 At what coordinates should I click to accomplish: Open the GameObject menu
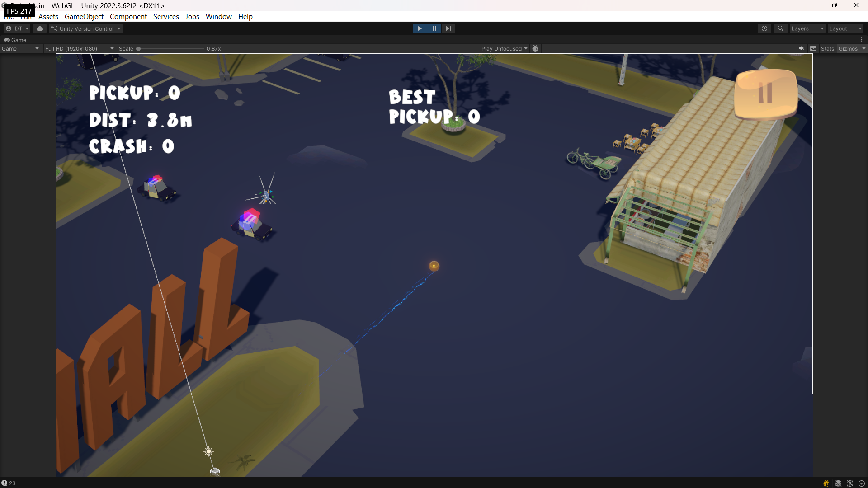tap(84, 17)
